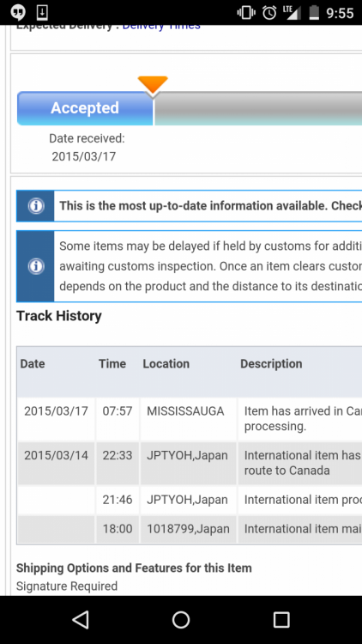Select the 22:33 JPTYOH,Japan tracking row
362x644 pixels.
(190, 464)
